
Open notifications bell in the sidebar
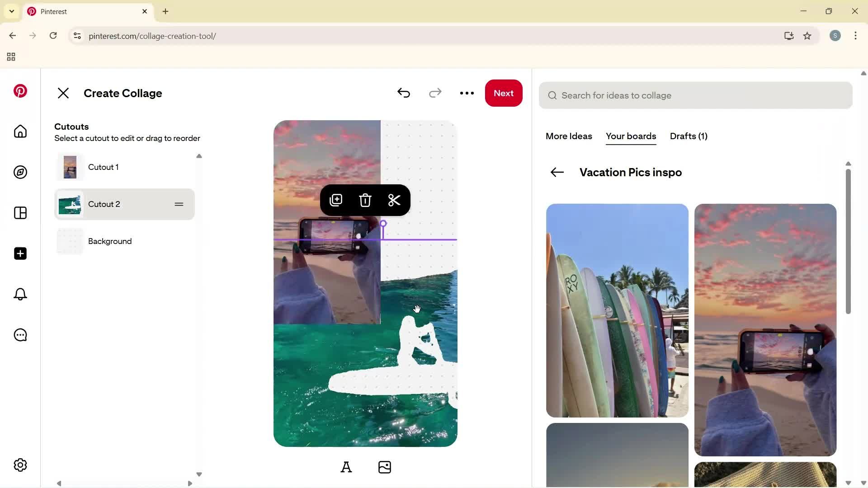click(20, 294)
